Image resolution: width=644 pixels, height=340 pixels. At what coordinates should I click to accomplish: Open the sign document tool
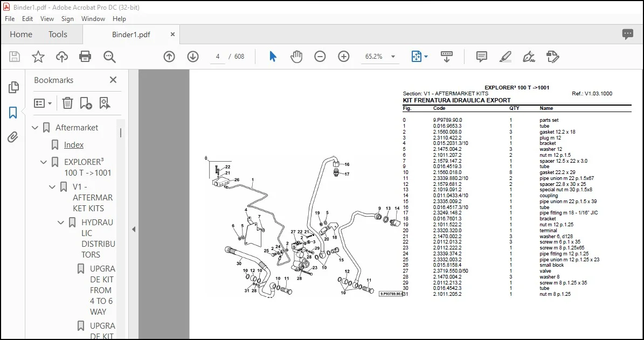529,57
